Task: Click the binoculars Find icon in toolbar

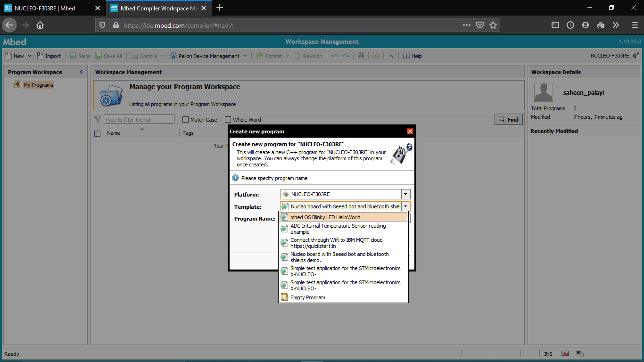Action: tap(361, 56)
